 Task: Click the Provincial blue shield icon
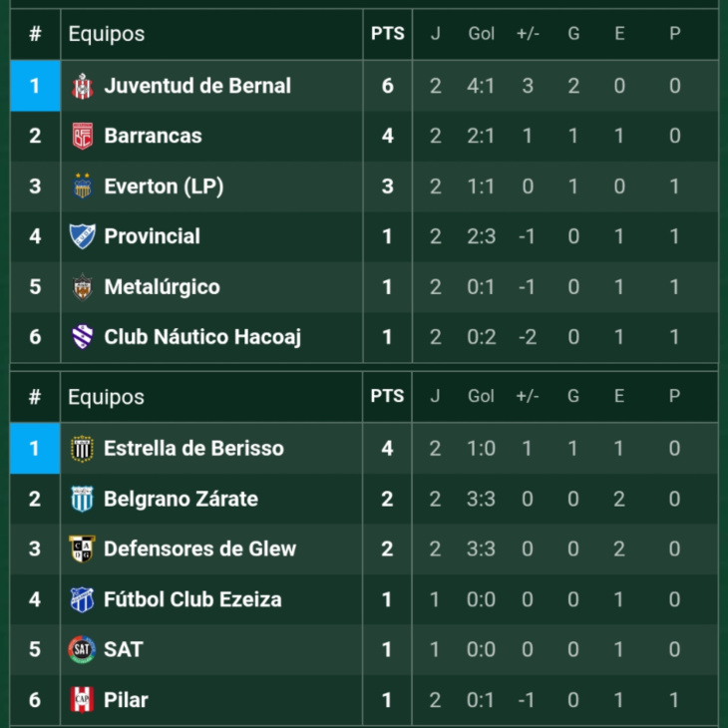(82, 236)
